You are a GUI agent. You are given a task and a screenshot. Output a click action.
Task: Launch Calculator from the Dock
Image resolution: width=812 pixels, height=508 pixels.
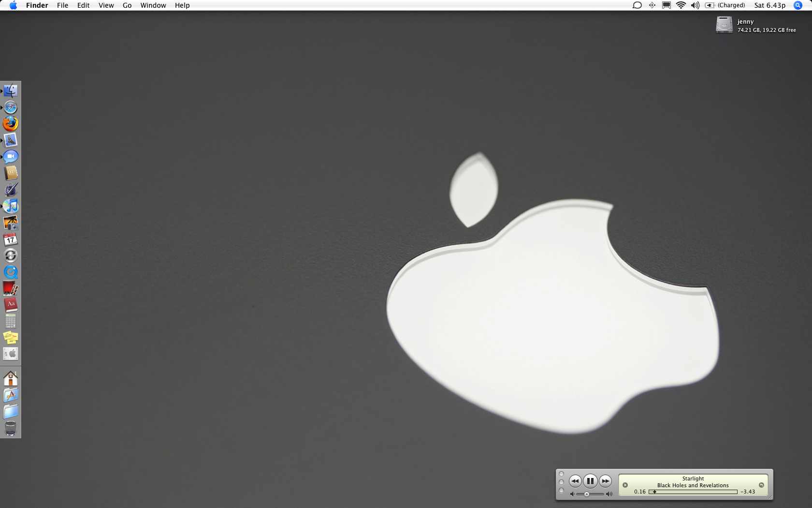point(11,321)
